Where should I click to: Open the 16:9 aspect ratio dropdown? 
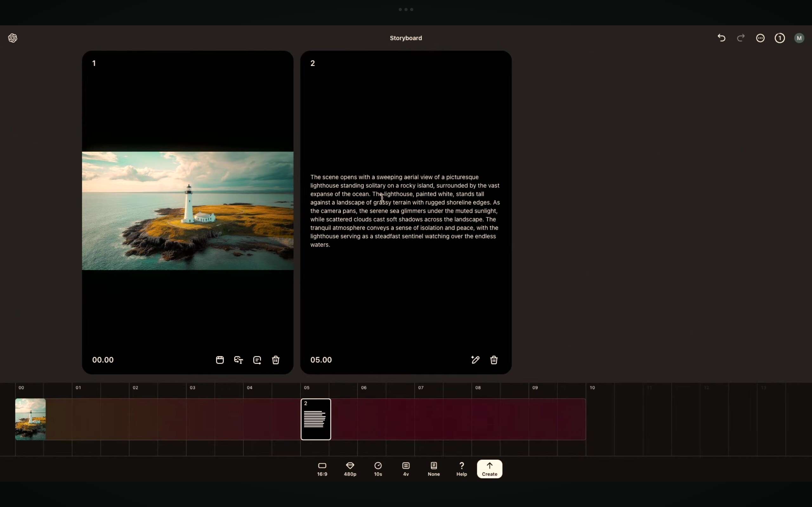[322, 469]
